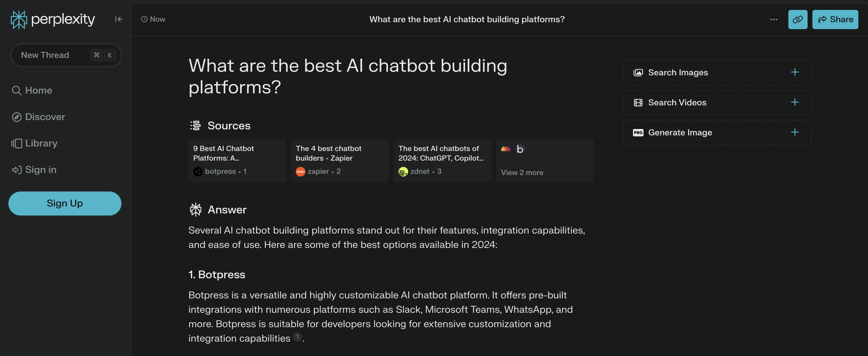868x356 pixels.
Task: Add Search Videos to the thread
Action: tap(795, 102)
